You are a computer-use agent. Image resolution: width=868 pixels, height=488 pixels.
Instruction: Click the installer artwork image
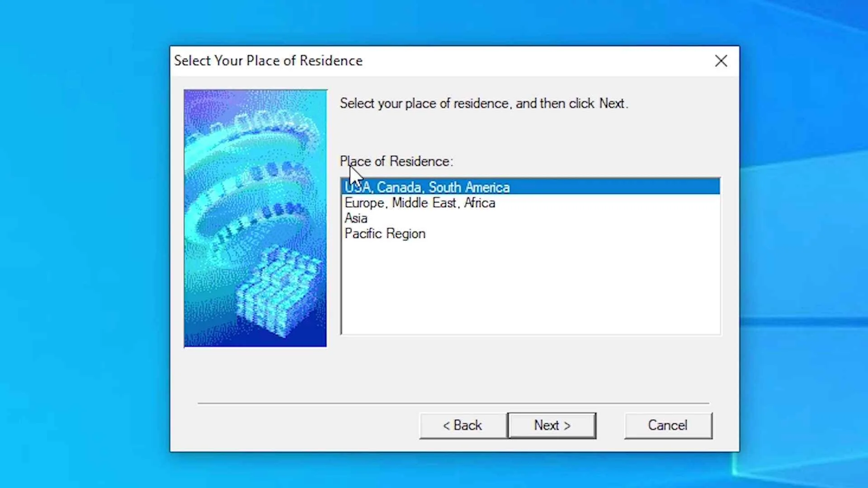[255, 218]
